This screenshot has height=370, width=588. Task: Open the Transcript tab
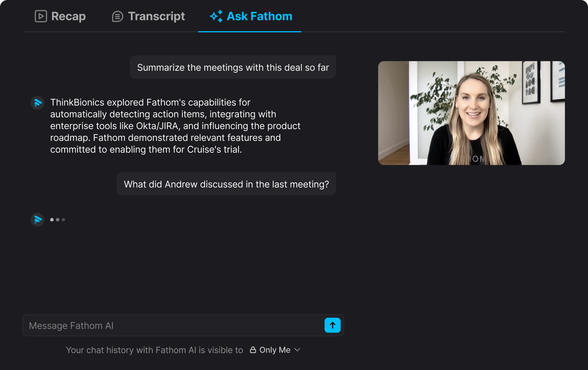pos(156,16)
